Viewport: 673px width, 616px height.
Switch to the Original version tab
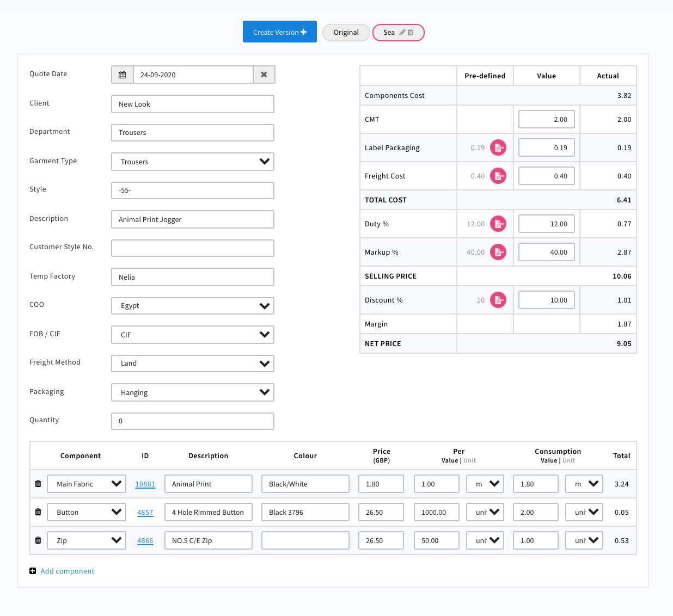coord(346,33)
